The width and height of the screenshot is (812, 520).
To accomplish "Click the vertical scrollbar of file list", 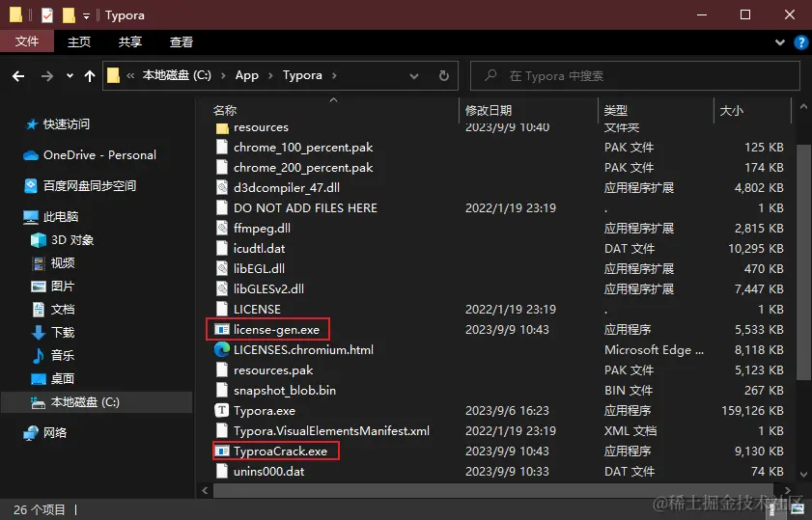I will point(803,261).
